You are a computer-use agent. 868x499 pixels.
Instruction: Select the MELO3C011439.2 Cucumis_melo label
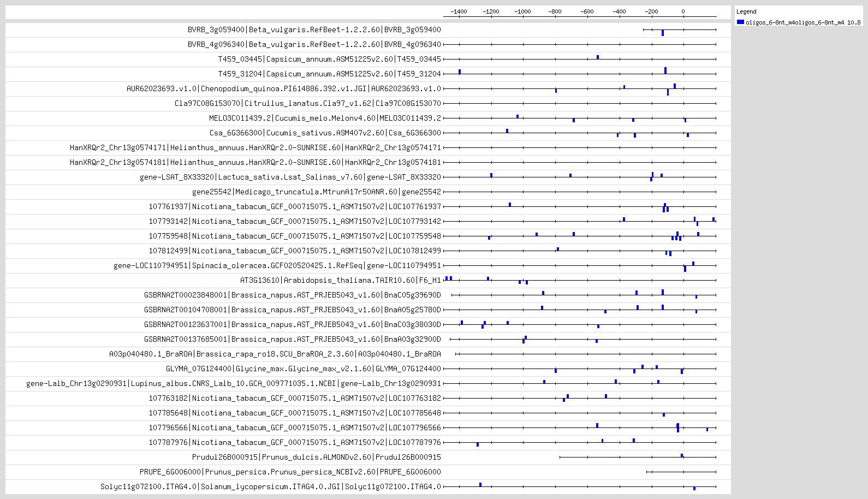click(325, 118)
